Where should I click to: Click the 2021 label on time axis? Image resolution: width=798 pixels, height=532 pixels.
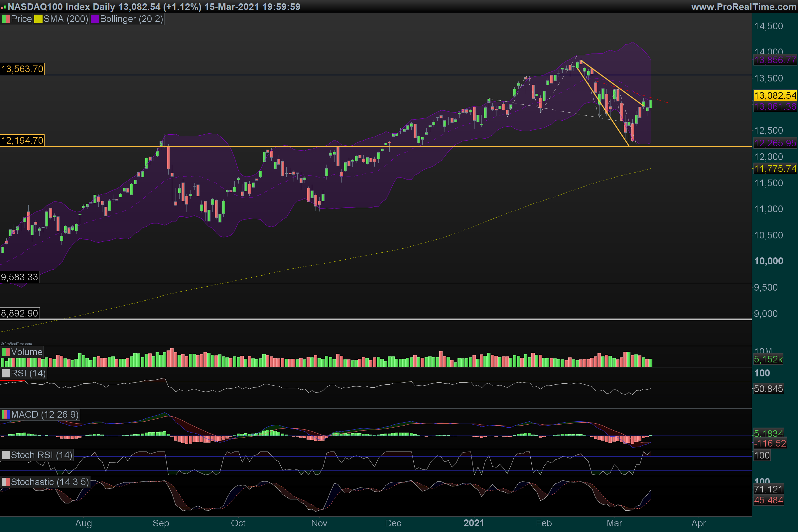[473, 523]
